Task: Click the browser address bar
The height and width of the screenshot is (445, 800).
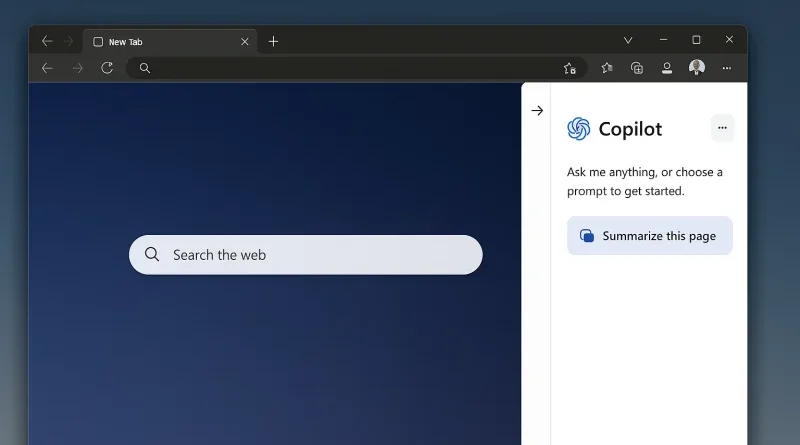Action: (350, 68)
